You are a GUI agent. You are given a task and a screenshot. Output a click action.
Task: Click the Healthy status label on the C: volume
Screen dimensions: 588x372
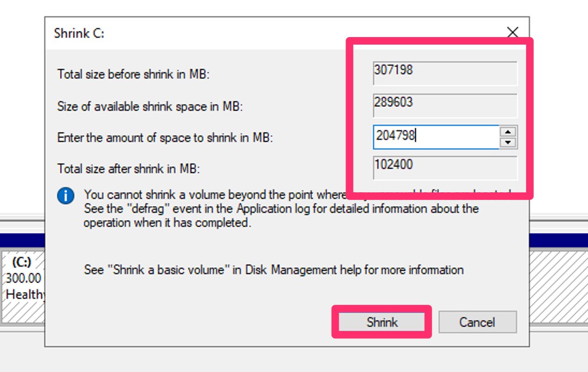click(24, 294)
